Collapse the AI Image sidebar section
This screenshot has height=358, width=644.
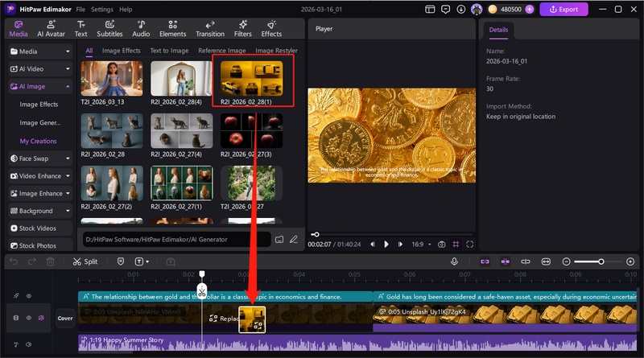coord(40,87)
